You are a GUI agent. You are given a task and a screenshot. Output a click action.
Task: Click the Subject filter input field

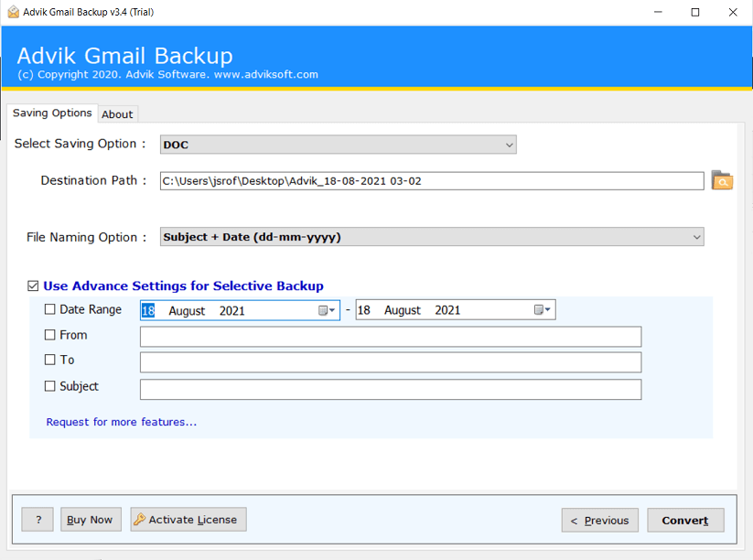(391, 389)
